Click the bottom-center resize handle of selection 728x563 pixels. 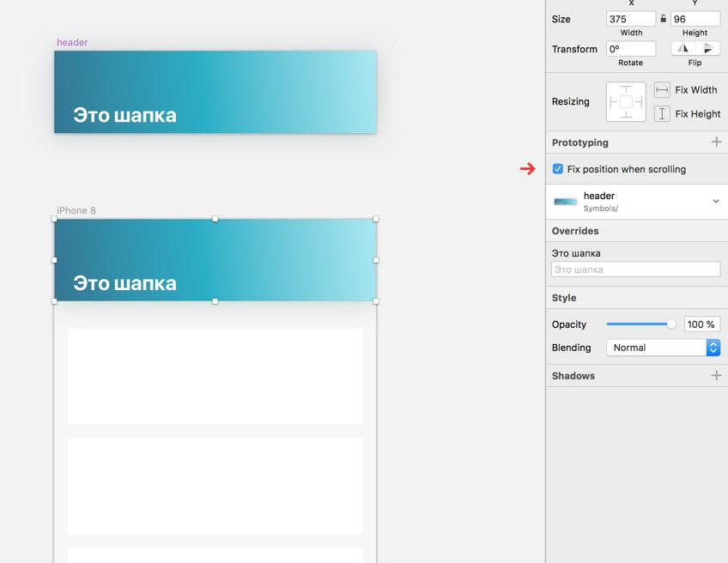pos(215,301)
